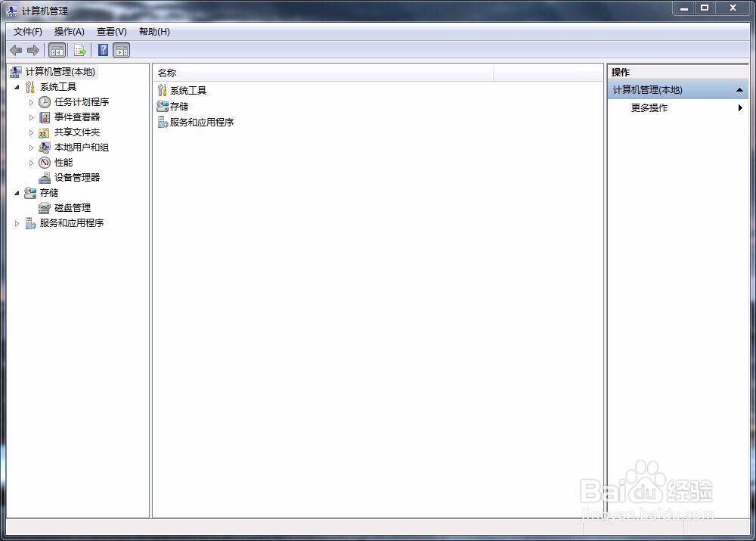Select 计算机管理(本地) root label
The width and height of the screenshot is (756, 541).
click(60, 72)
